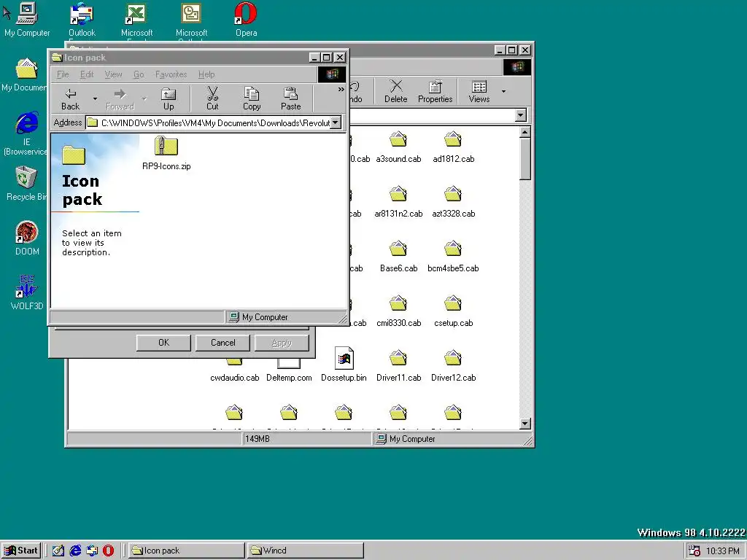The width and height of the screenshot is (747, 560).
Task: Switch to Wincd taskbar button
Action: pos(305,551)
